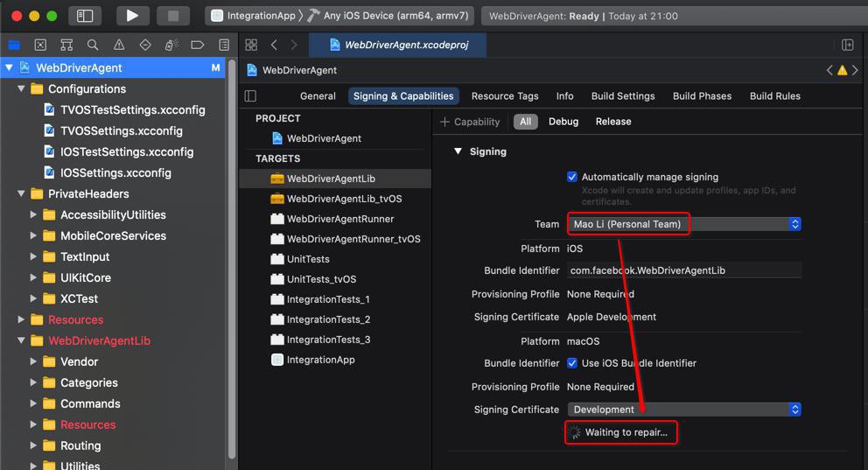Viewport: 868px width, 470px height.
Task: Open the related items grid menu
Action: (251, 45)
